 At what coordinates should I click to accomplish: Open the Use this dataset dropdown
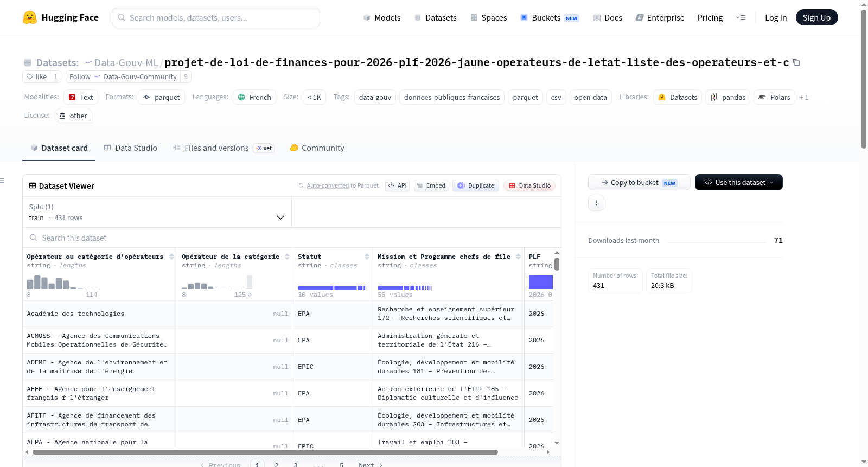coord(738,182)
